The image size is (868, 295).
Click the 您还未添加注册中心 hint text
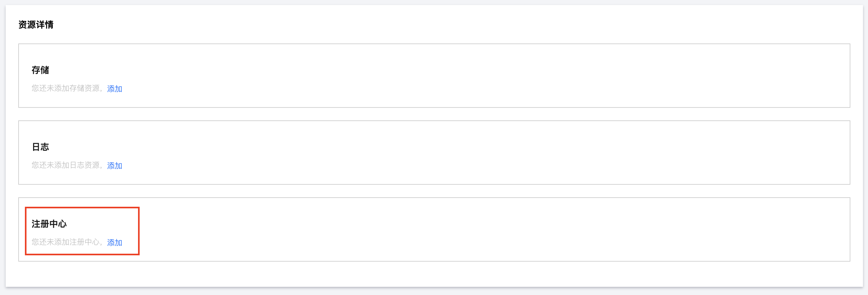66,242
